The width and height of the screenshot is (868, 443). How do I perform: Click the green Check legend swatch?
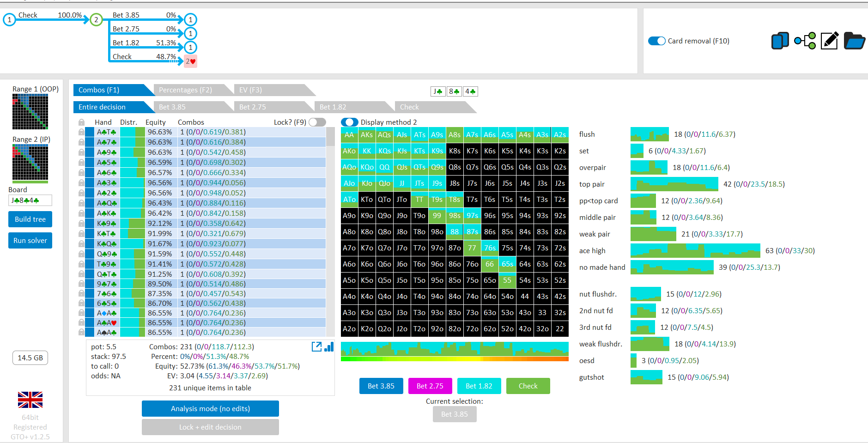(x=528, y=386)
